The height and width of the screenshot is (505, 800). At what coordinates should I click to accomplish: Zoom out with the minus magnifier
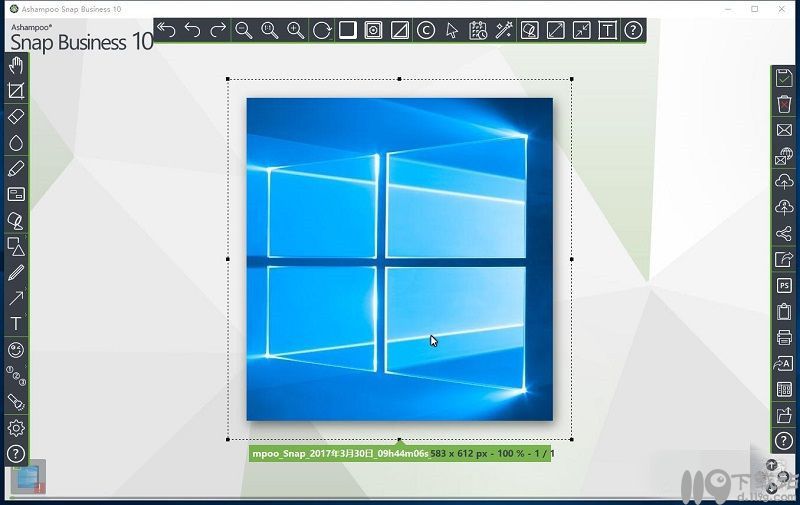point(244,30)
